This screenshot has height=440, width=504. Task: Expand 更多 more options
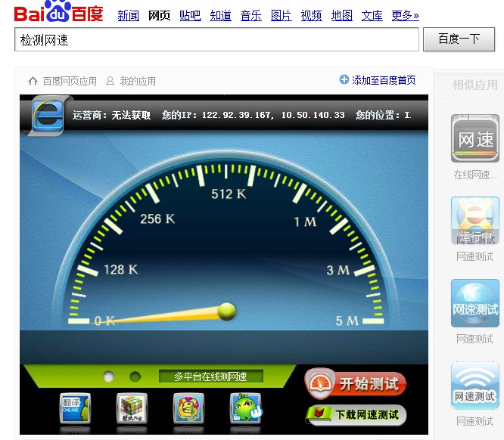point(405,15)
